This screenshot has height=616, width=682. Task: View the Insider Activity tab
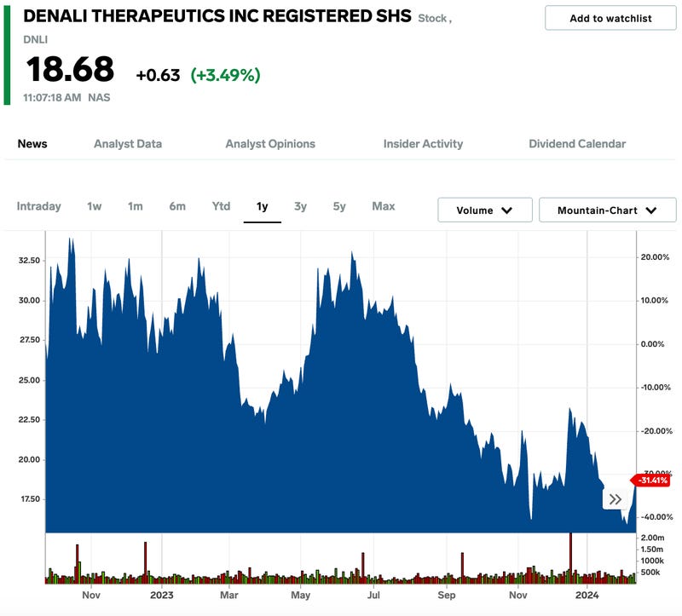(423, 144)
